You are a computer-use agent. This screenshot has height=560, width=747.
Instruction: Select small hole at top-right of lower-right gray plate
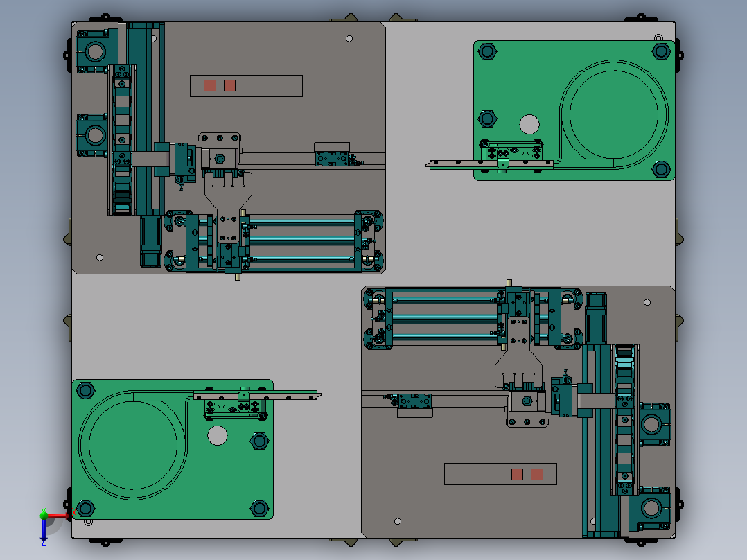[647, 302]
